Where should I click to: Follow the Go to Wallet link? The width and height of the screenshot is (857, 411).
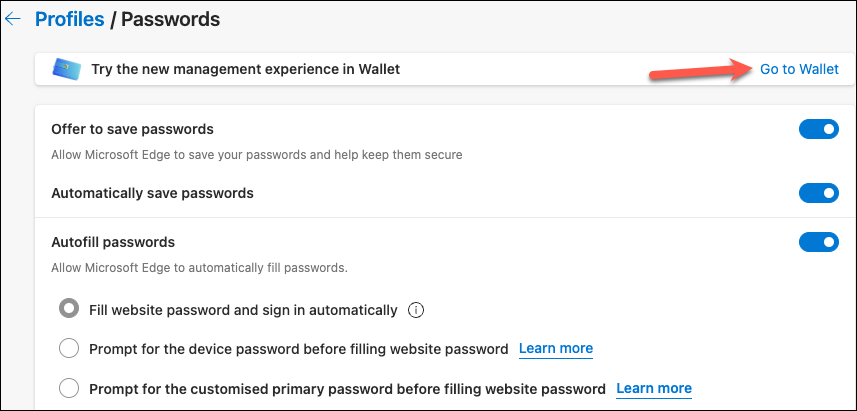pyautogui.click(x=799, y=69)
